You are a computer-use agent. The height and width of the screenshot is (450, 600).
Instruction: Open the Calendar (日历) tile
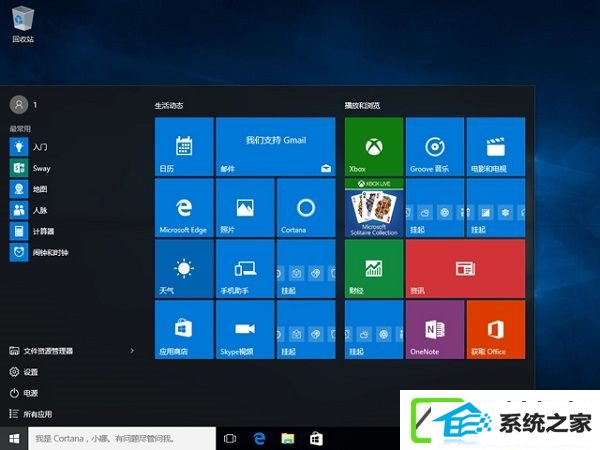coord(184,147)
